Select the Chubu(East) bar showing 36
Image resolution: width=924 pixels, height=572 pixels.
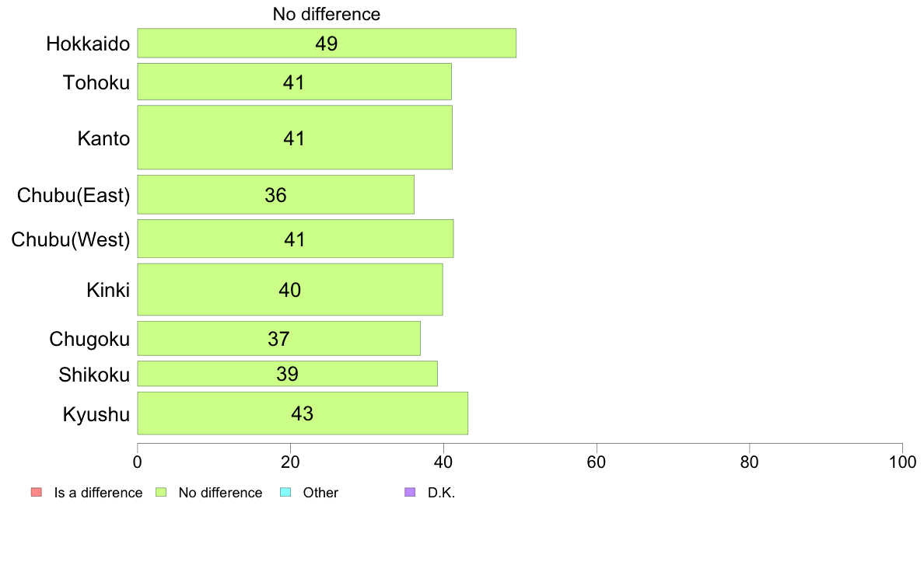coord(276,194)
